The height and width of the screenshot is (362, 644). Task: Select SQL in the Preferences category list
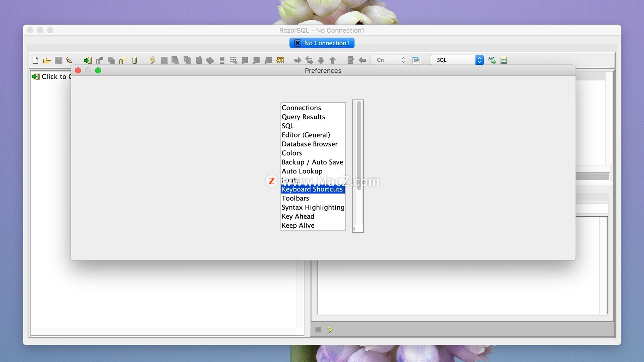(x=313, y=126)
